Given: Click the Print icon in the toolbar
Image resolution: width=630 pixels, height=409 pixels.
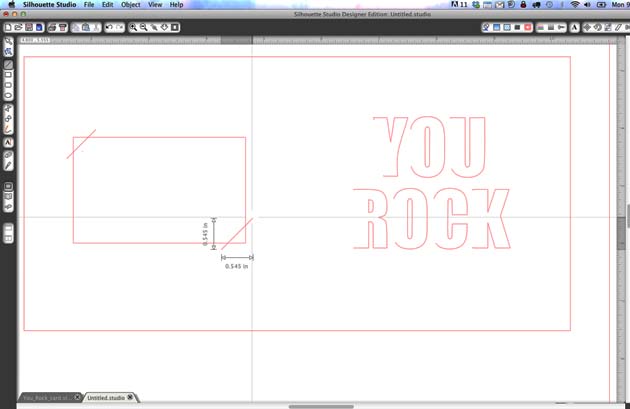Looking at the screenshot, I should (52, 27).
